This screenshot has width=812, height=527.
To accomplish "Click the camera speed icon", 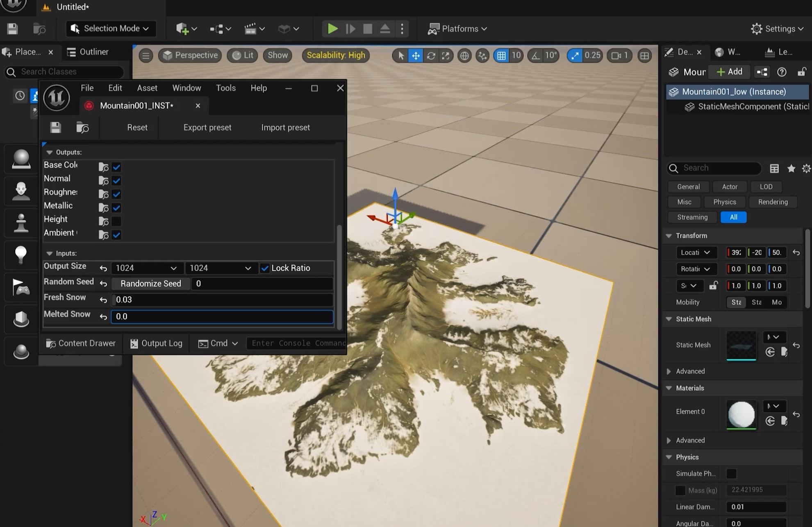I will (x=616, y=56).
